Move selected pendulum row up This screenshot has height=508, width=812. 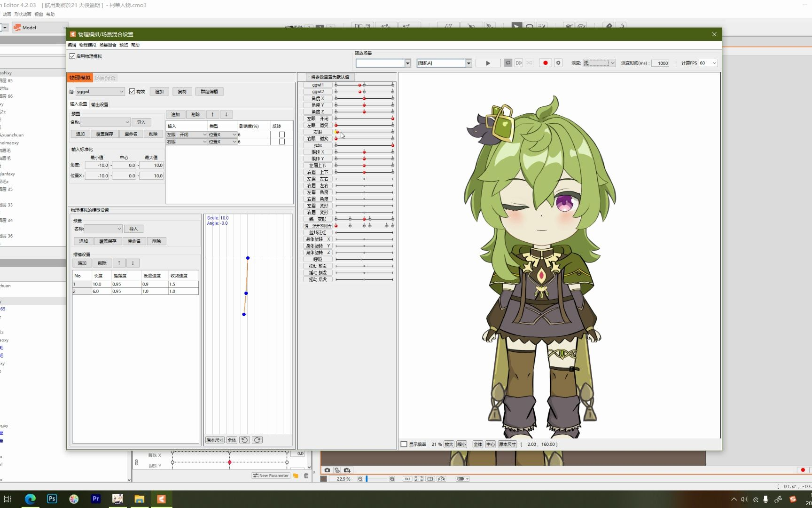click(x=119, y=263)
